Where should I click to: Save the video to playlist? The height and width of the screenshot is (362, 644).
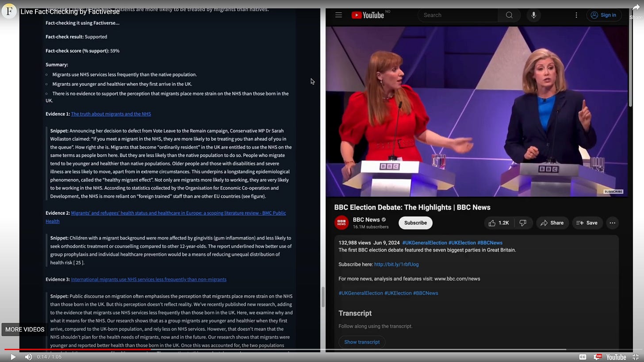click(587, 223)
